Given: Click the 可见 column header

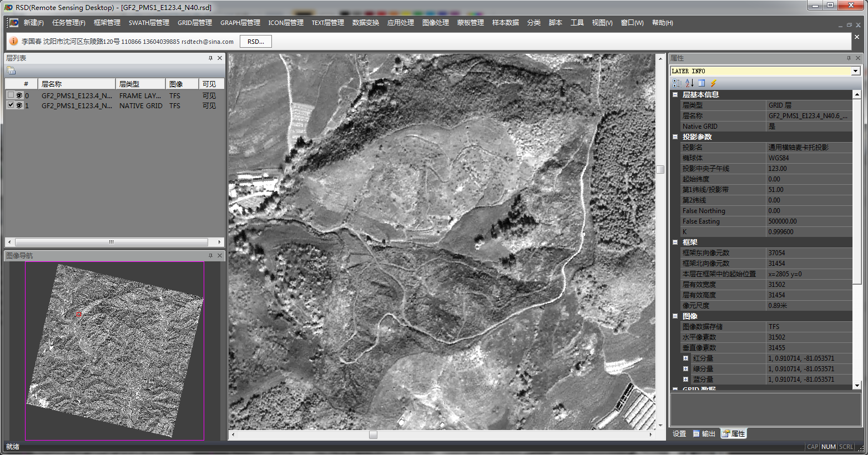Looking at the screenshot, I should (211, 84).
